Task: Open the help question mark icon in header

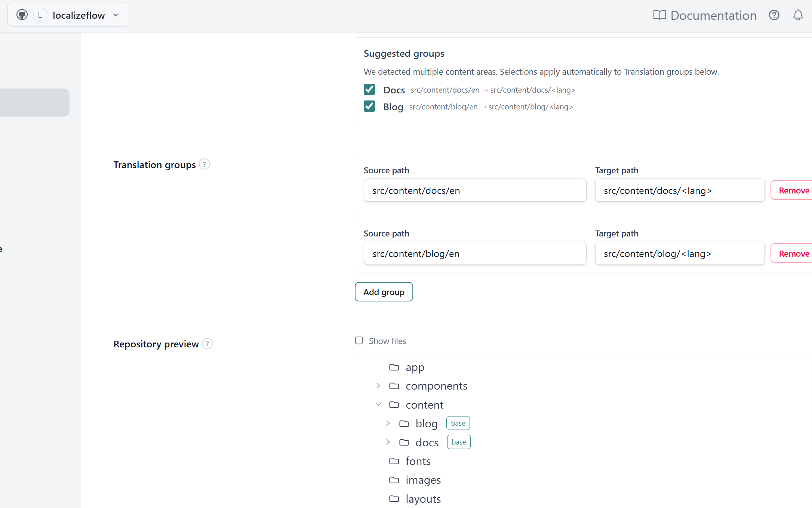Action: pyautogui.click(x=774, y=15)
